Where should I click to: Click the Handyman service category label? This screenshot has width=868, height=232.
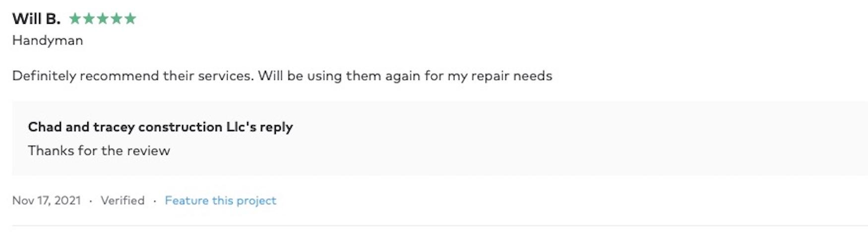pyautogui.click(x=48, y=40)
